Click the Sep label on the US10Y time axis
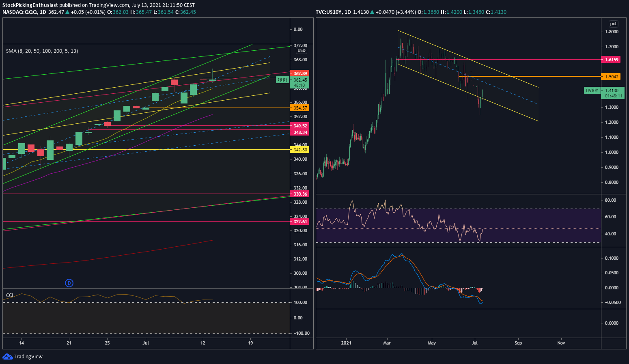 click(518, 343)
